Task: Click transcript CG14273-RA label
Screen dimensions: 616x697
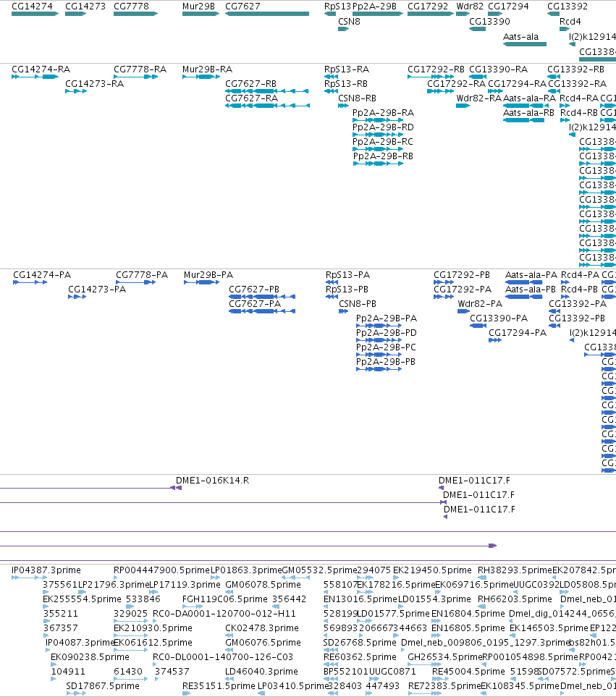Action: 94,83
